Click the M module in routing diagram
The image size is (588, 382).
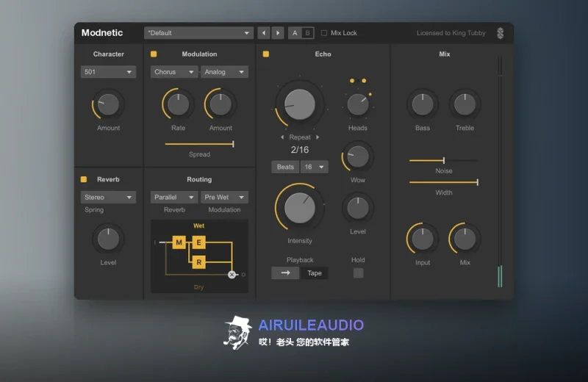(x=179, y=242)
